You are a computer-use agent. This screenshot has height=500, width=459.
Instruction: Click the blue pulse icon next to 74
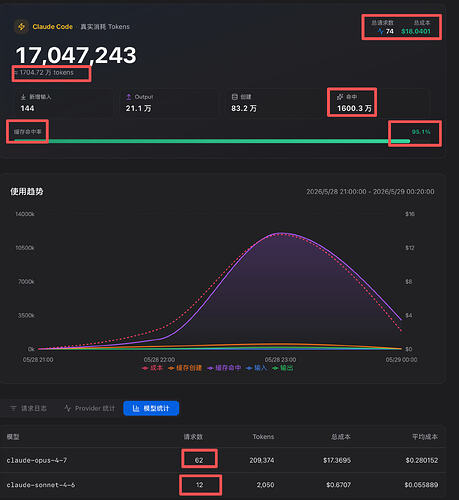[381, 31]
